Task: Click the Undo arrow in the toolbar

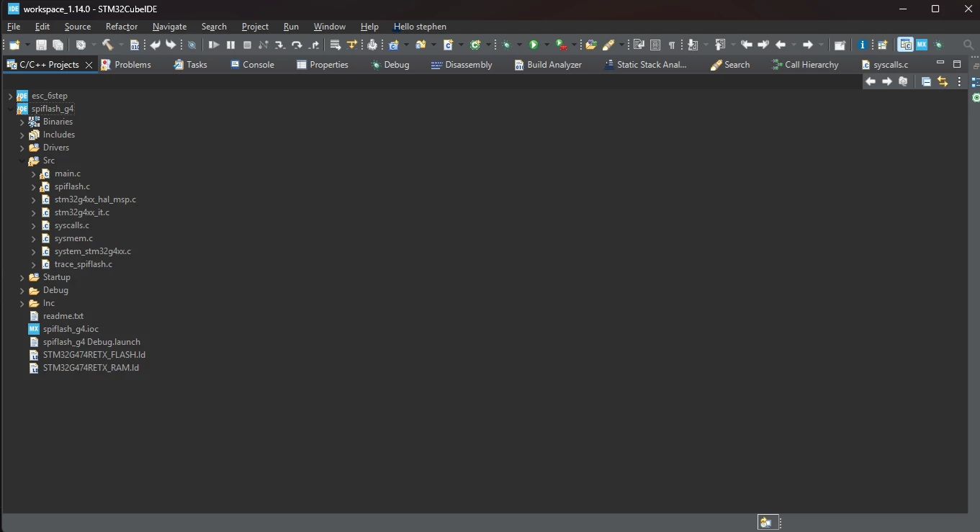Action: tap(155, 45)
